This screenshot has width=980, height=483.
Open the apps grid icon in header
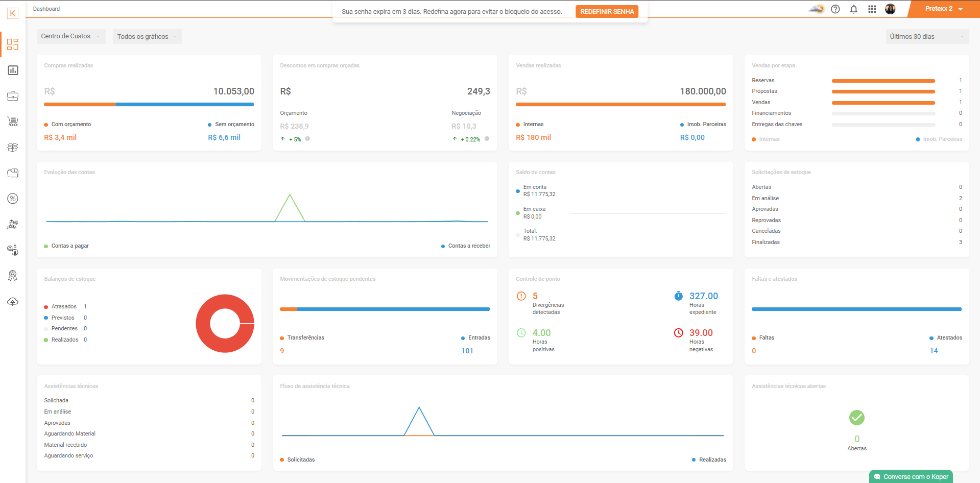[872, 9]
